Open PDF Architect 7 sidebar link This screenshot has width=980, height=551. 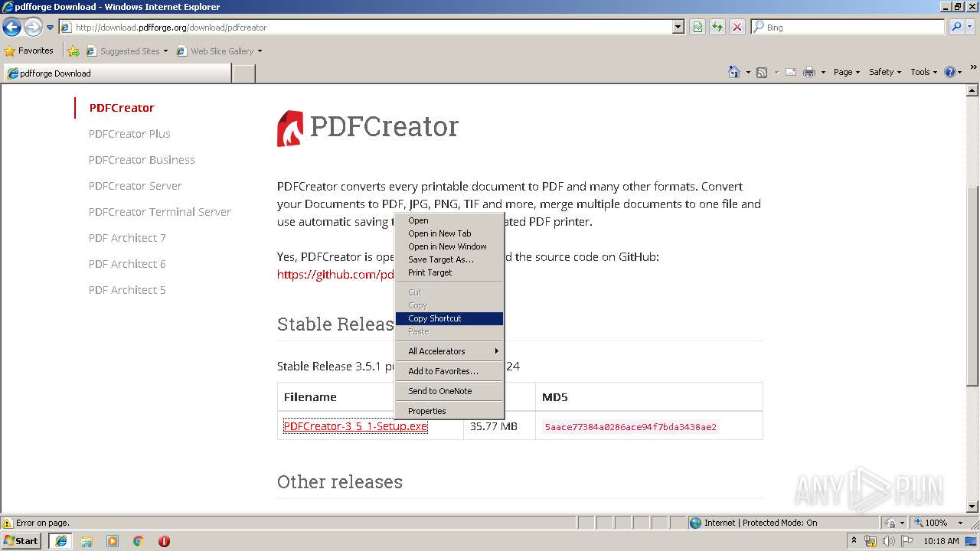pos(127,238)
